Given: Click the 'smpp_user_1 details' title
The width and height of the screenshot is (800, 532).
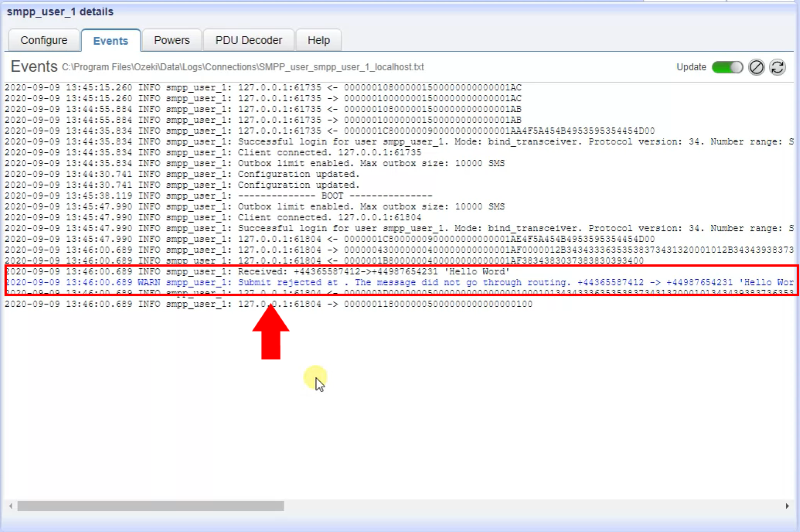Looking at the screenshot, I should click(x=60, y=12).
